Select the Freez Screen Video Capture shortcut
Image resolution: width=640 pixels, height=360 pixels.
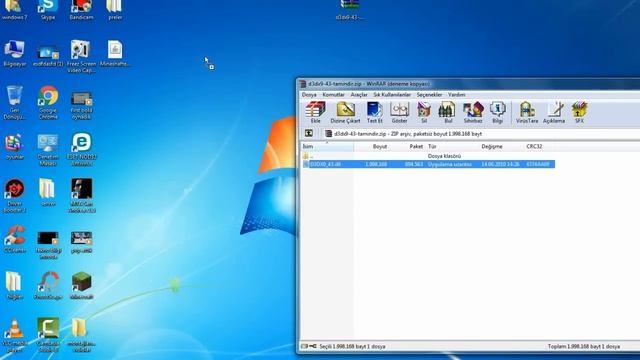pyautogui.click(x=81, y=56)
